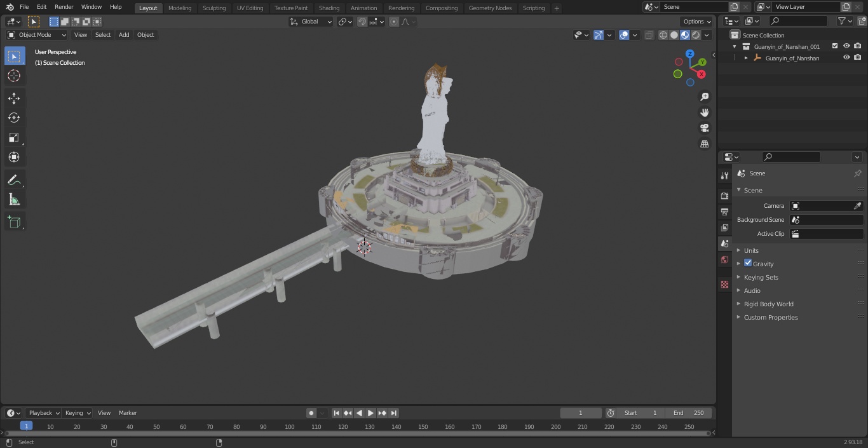Hide Guanyin_of_Nanshan_001 collection in viewport
The image size is (868, 448).
click(x=846, y=46)
